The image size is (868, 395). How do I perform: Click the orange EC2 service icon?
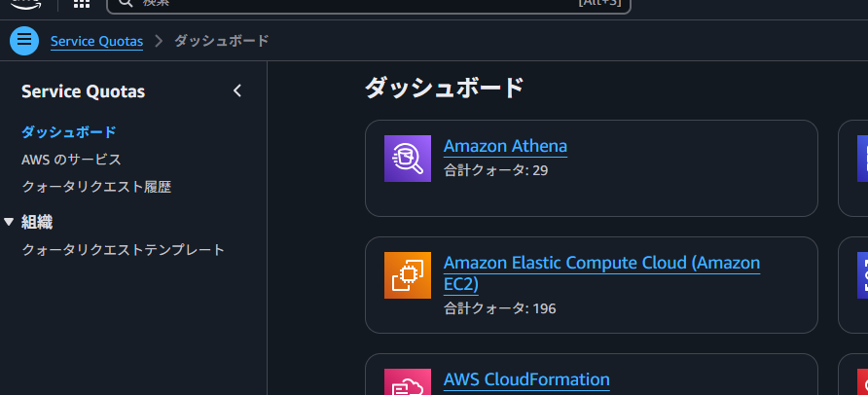(x=408, y=275)
